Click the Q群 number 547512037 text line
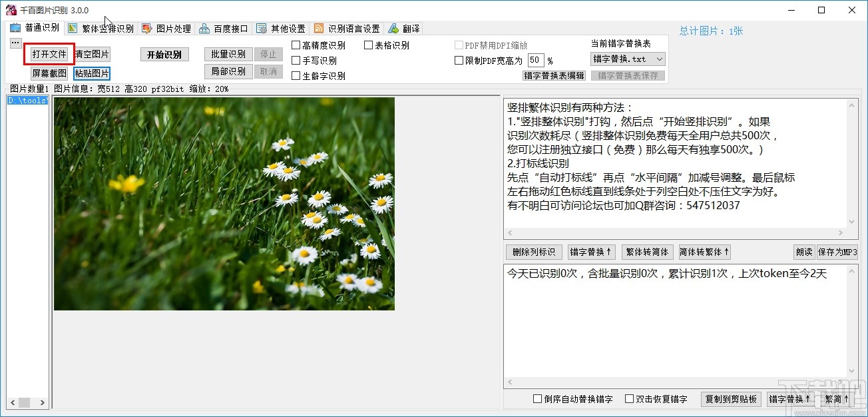 pyautogui.click(x=623, y=205)
